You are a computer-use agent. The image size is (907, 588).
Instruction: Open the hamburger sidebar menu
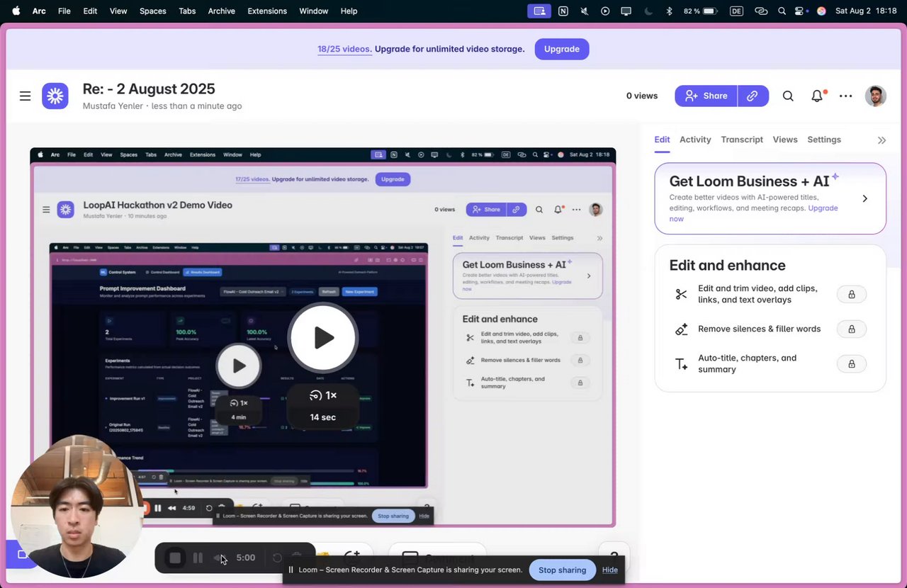click(x=25, y=96)
